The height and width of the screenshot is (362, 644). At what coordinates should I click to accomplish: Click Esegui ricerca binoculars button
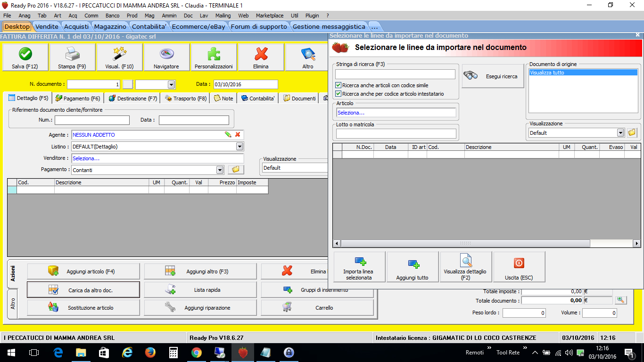pyautogui.click(x=493, y=76)
